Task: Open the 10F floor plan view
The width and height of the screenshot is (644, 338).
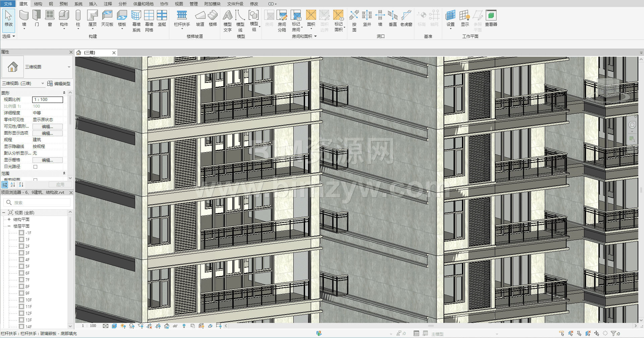Action: click(28, 300)
